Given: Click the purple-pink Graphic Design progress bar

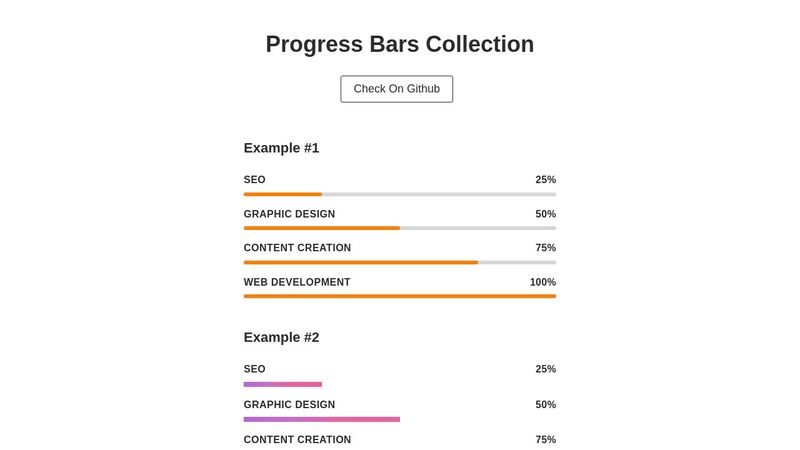Looking at the screenshot, I should pyautogui.click(x=322, y=419).
